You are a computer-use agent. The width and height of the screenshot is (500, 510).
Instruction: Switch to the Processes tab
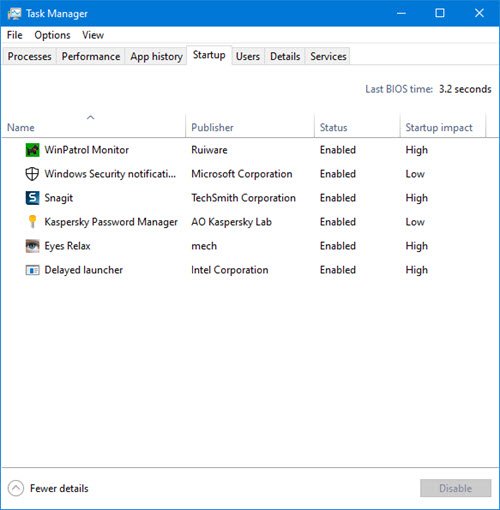(x=30, y=56)
